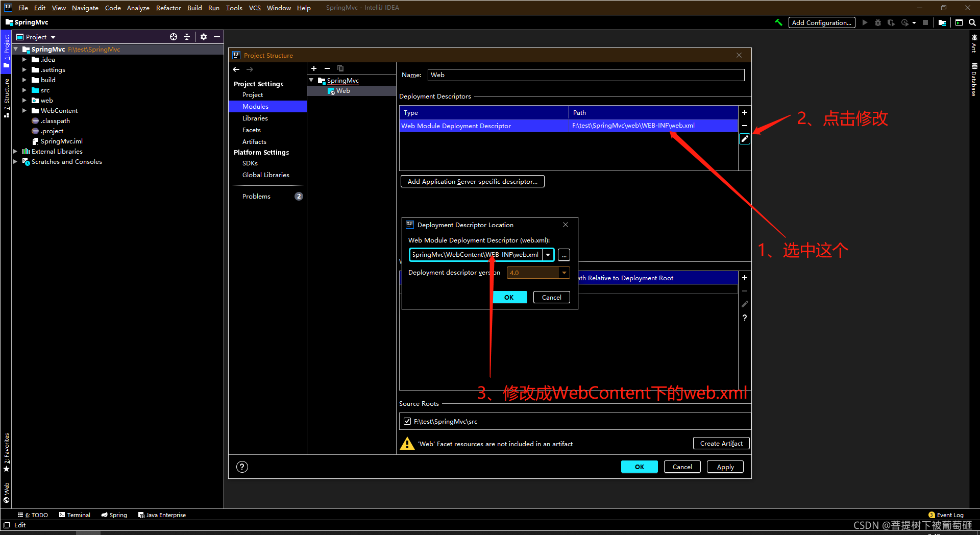Click the pencil edit descriptor icon

745,139
